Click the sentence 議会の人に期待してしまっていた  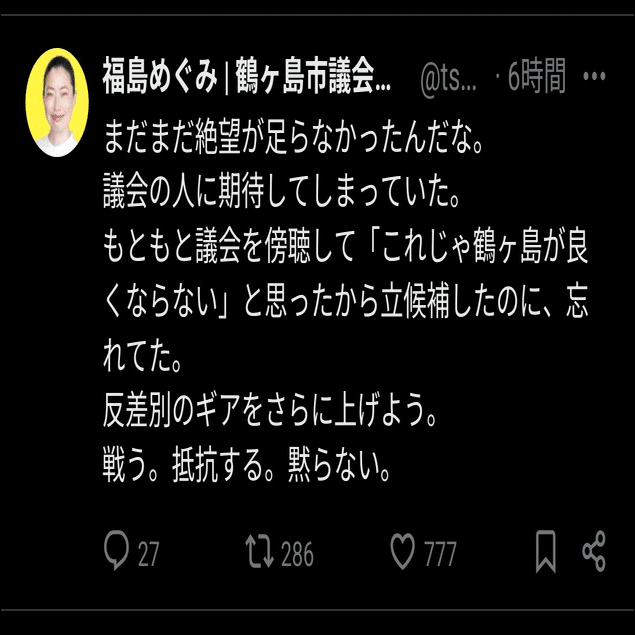tap(281, 191)
